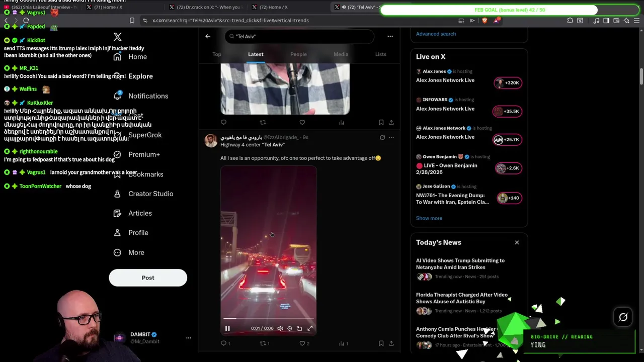The image size is (644, 362).
Task: Click the Grok floating button
Action: click(623, 317)
